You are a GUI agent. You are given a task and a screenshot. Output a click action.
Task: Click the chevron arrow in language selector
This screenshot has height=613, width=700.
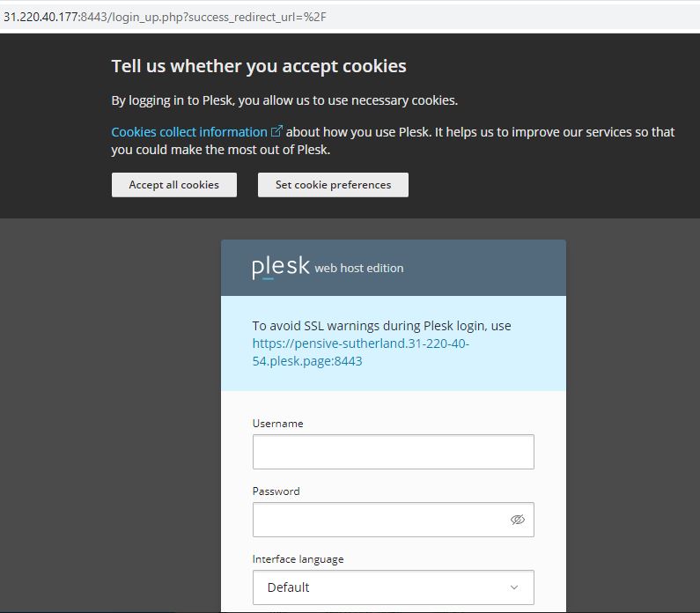click(x=514, y=587)
